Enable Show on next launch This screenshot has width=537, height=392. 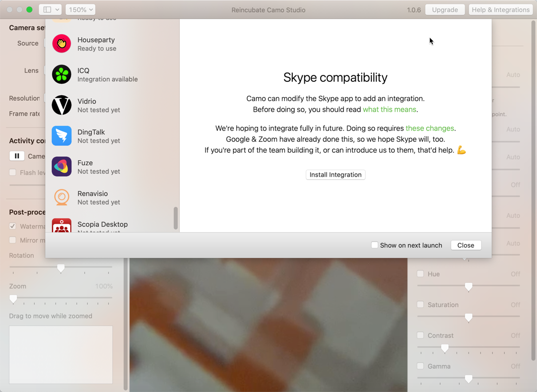pyautogui.click(x=375, y=245)
